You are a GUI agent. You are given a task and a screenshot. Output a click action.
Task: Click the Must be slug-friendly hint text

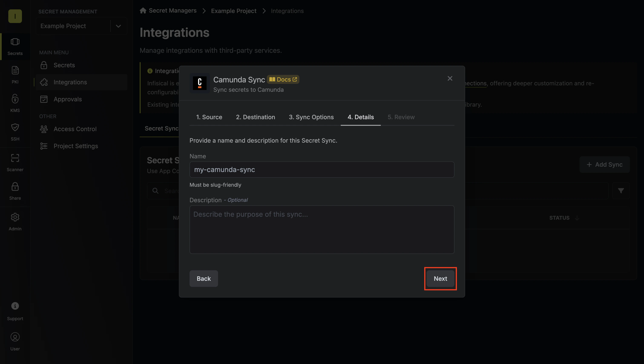click(x=215, y=185)
